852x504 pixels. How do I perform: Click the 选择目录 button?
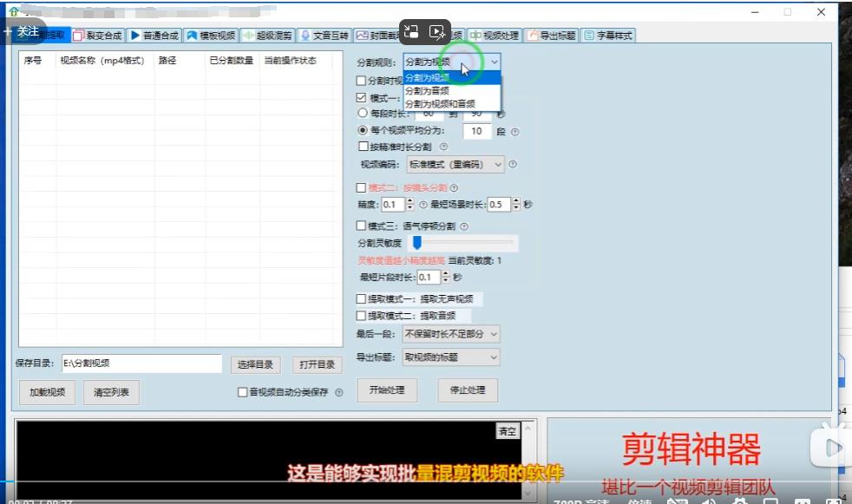click(x=256, y=364)
